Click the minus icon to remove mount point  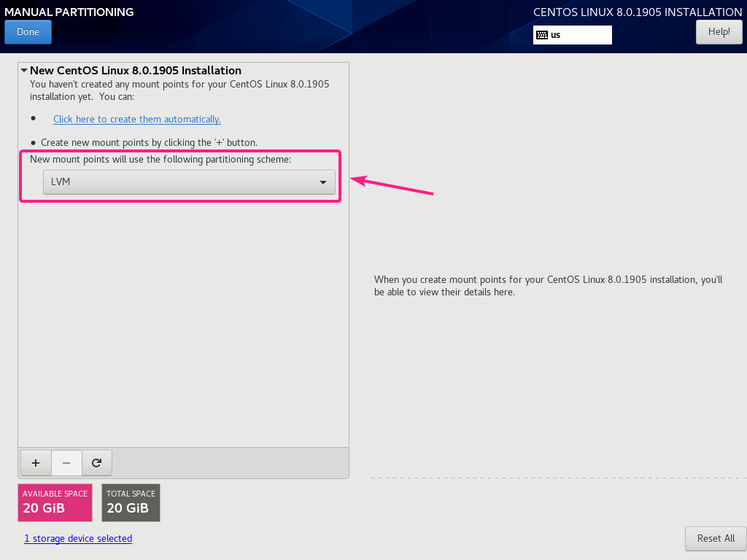pos(66,463)
